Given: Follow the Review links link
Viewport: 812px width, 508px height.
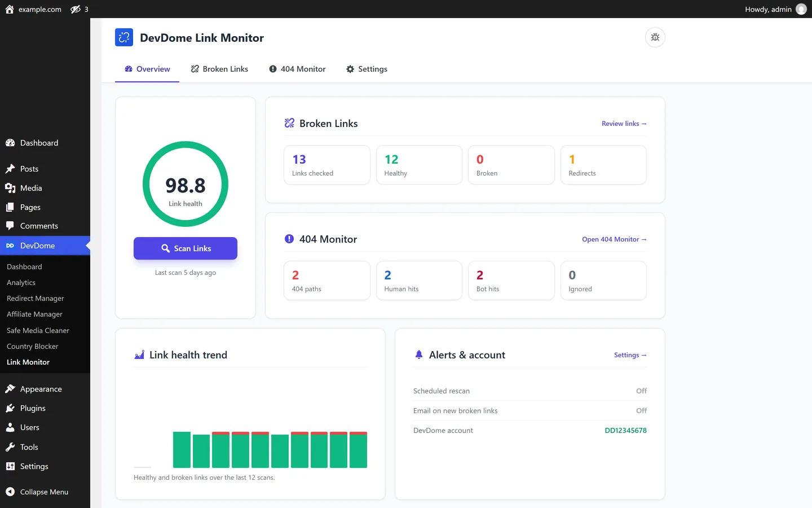Looking at the screenshot, I should 624,124.
